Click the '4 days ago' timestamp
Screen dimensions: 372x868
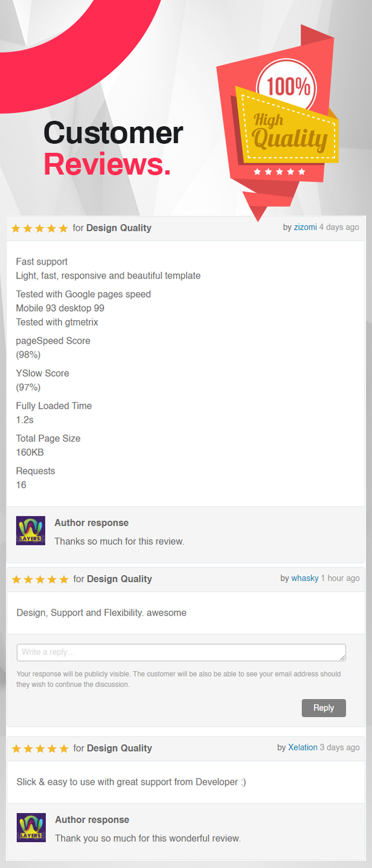click(339, 227)
